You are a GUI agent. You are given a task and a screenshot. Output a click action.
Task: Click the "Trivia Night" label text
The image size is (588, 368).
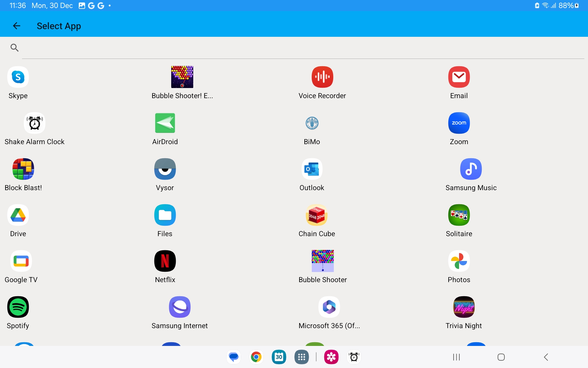pyautogui.click(x=464, y=326)
